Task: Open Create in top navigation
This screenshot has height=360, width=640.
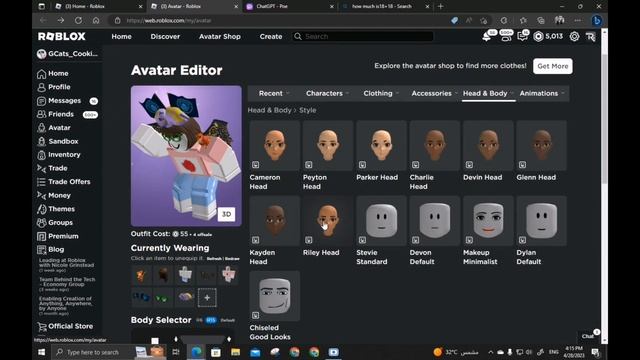Action: point(271,36)
